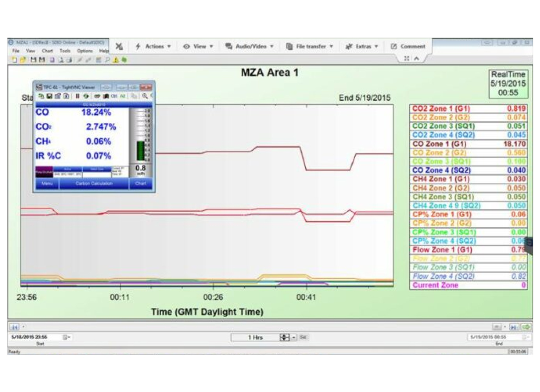Open the Chart menu
540x392 pixels.
47,51
